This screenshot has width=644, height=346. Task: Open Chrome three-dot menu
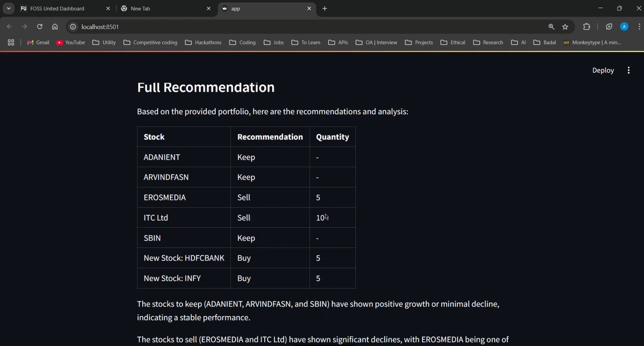coord(639,27)
